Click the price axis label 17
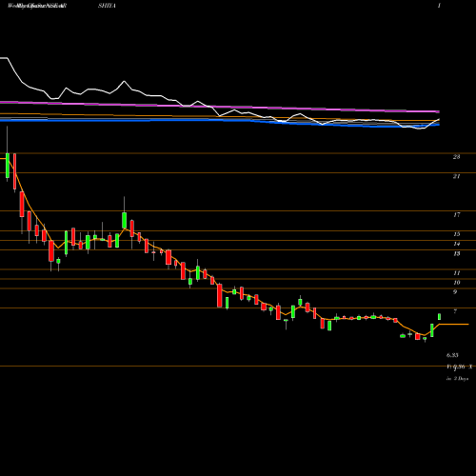This screenshot has width=476, height=476. (456, 215)
